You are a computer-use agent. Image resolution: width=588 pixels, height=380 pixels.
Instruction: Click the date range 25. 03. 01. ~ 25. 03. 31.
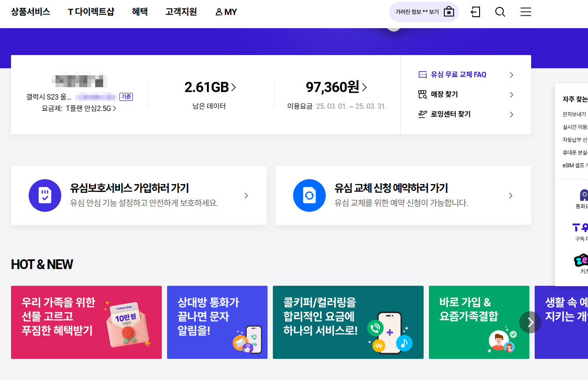(x=351, y=106)
